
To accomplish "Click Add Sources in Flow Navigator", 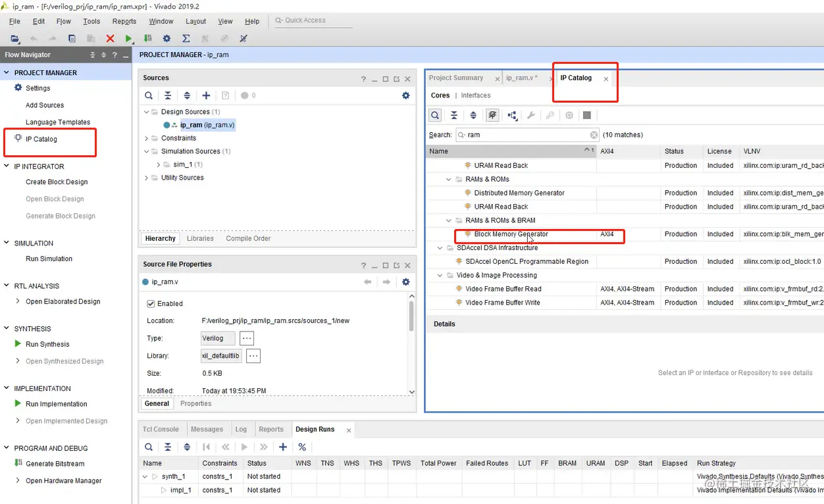I will point(45,105).
